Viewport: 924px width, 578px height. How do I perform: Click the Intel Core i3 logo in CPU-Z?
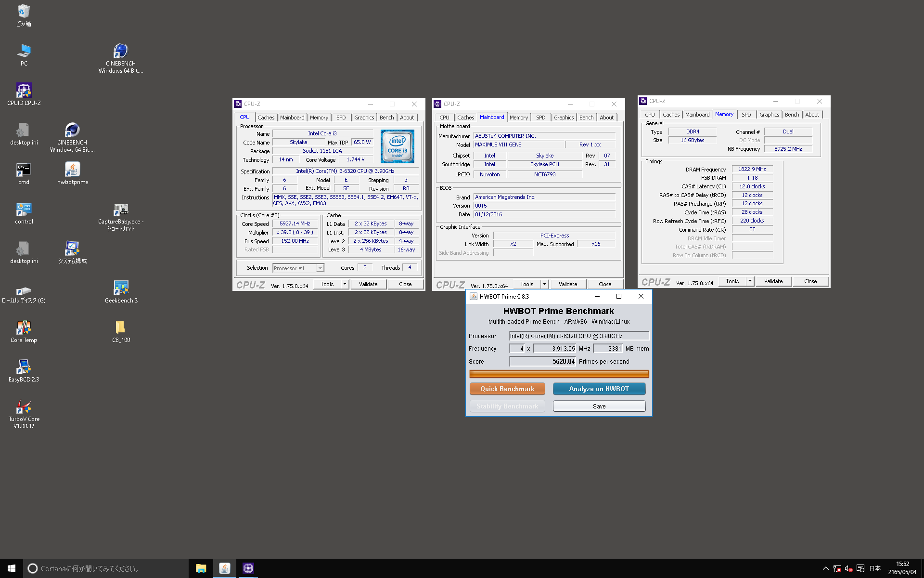tap(397, 146)
